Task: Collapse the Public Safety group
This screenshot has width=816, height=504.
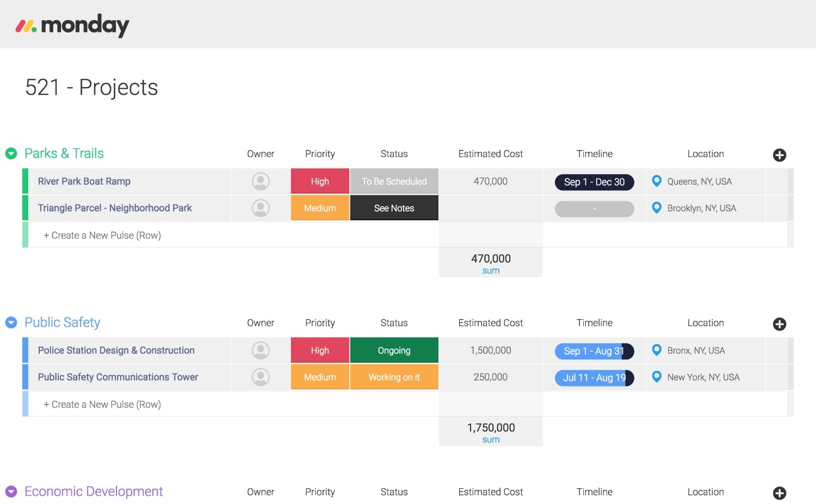Action: 11,323
